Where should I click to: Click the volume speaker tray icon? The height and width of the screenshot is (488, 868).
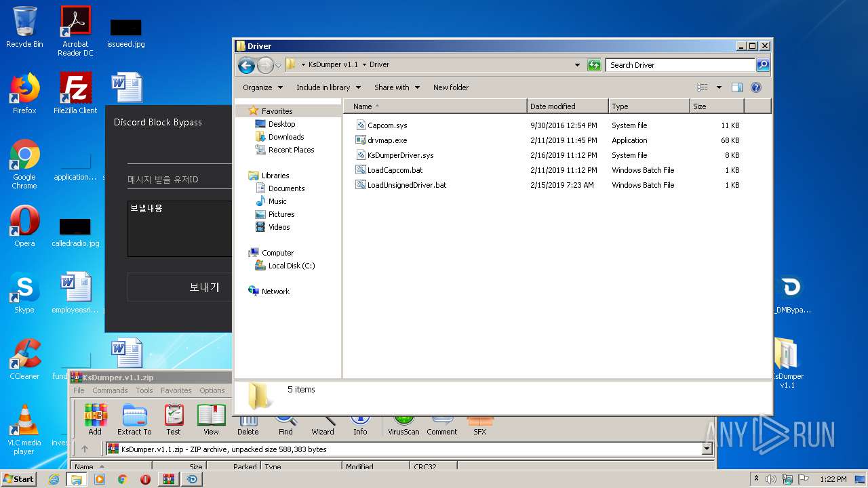[771, 479]
